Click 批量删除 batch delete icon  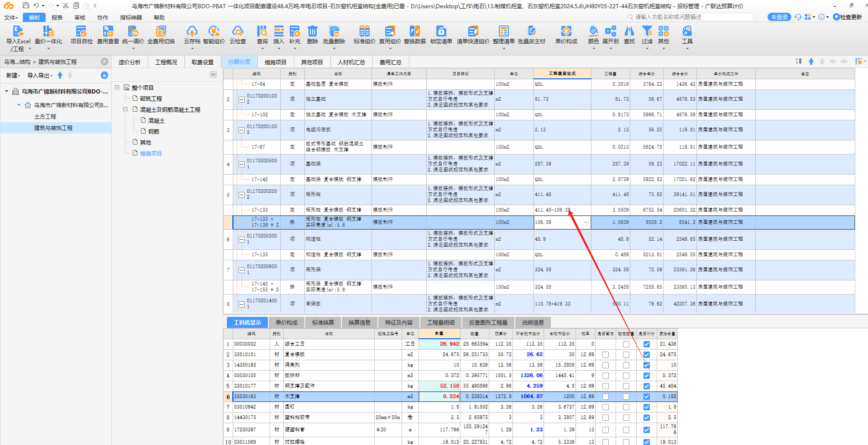pyautogui.click(x=334, y=31)
